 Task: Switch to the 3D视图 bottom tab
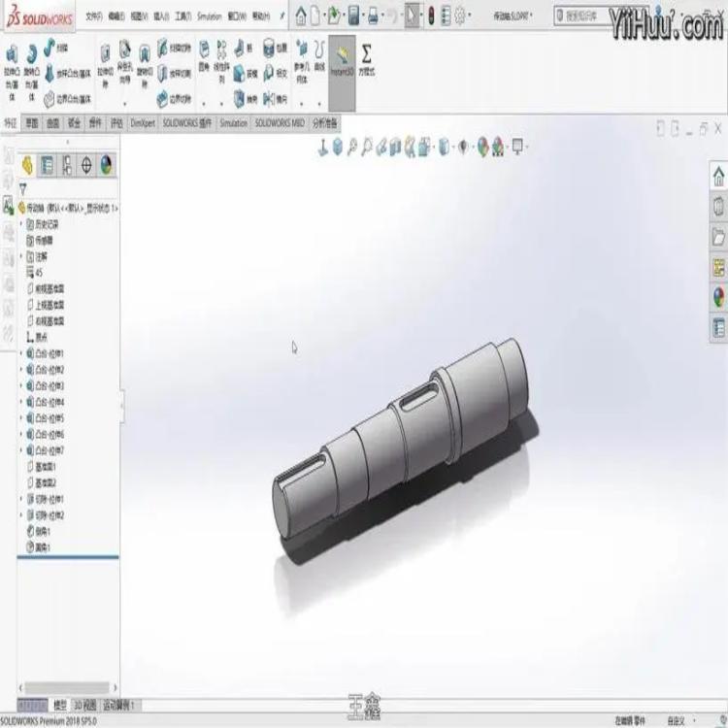point(85,706)
